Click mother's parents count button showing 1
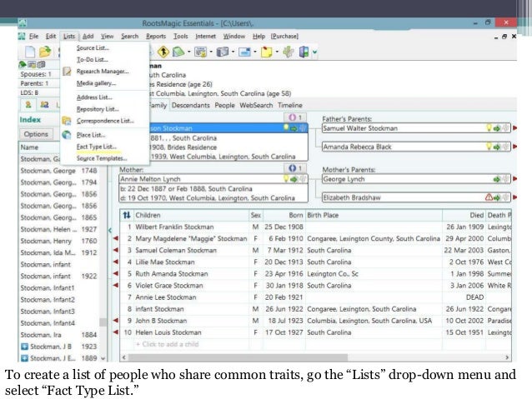 [x=295, y=168]
